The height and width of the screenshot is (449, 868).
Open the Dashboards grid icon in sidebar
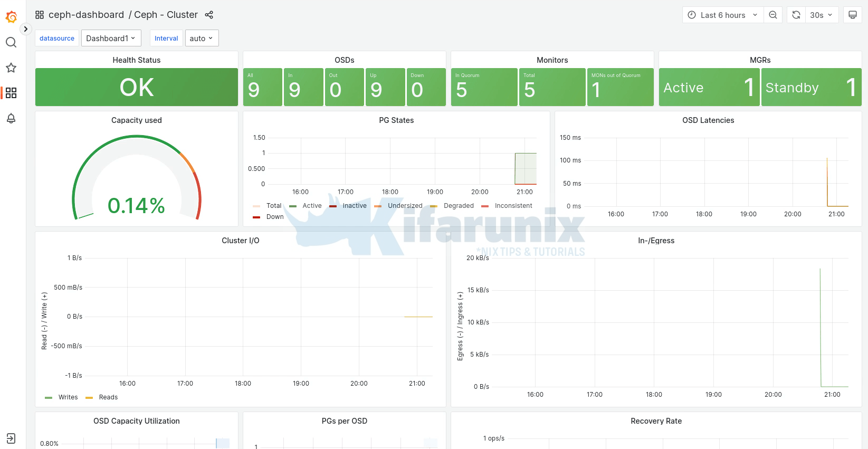click(x=11, y=93)
